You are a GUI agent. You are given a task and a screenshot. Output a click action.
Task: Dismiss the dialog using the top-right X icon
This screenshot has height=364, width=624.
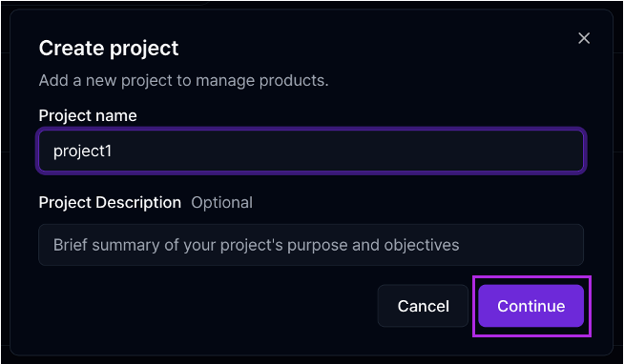pyautogui.click(x=584, y=38)
